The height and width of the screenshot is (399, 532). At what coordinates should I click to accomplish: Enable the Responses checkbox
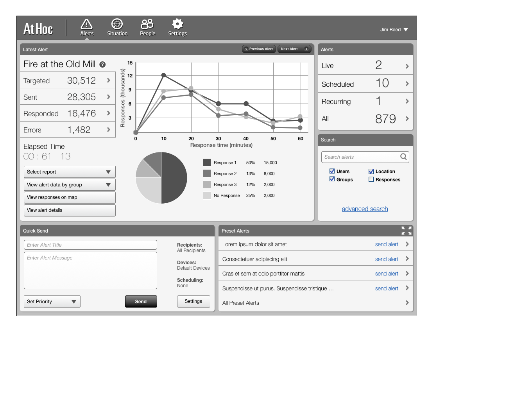pos(371,179)
